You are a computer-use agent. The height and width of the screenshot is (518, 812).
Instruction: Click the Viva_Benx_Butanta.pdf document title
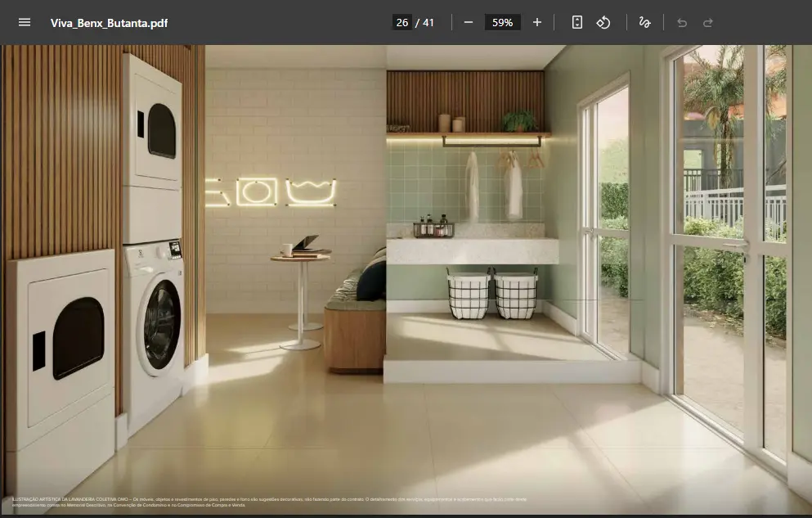point(109,23)
